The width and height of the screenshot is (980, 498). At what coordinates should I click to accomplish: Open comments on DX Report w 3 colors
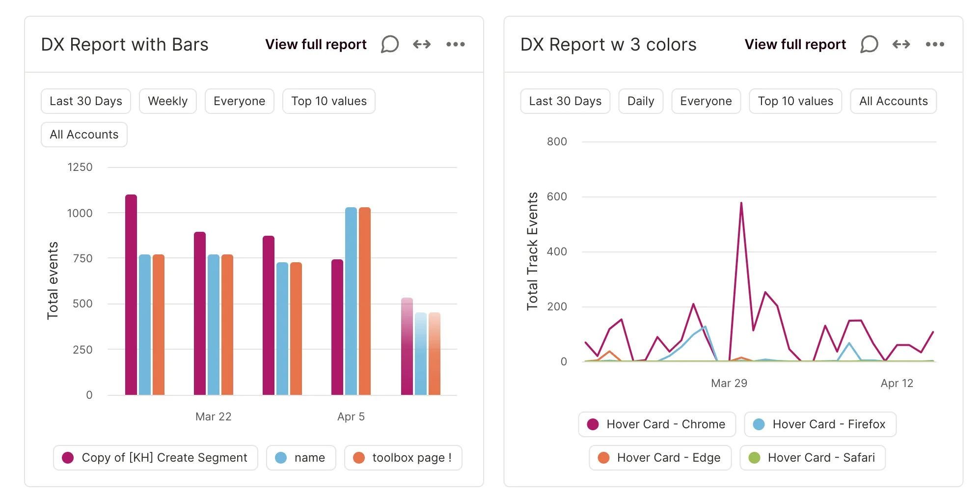coord(869,44)
